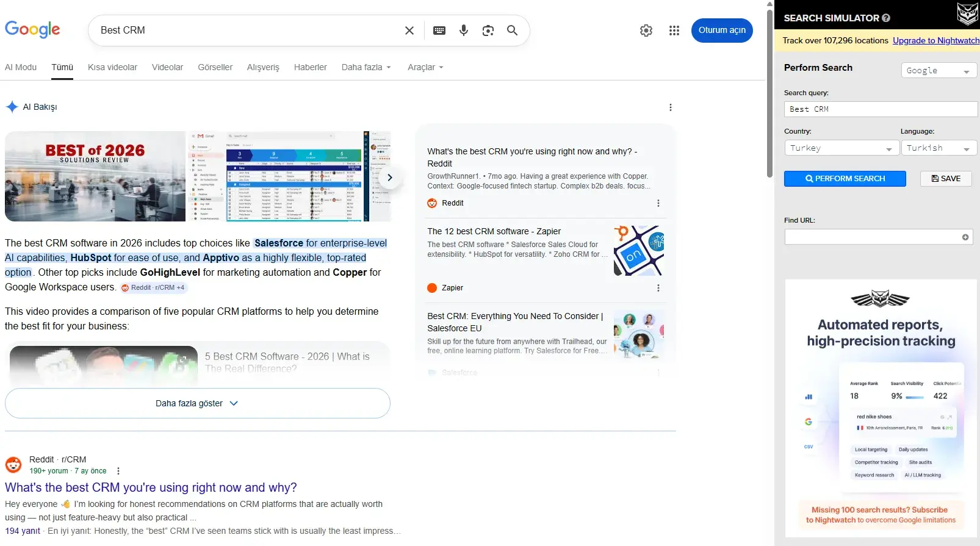The height and width of the screenshot is (546, 980).
Task: Switch to the Alışveriş tab
Action: tap(263, 67)
